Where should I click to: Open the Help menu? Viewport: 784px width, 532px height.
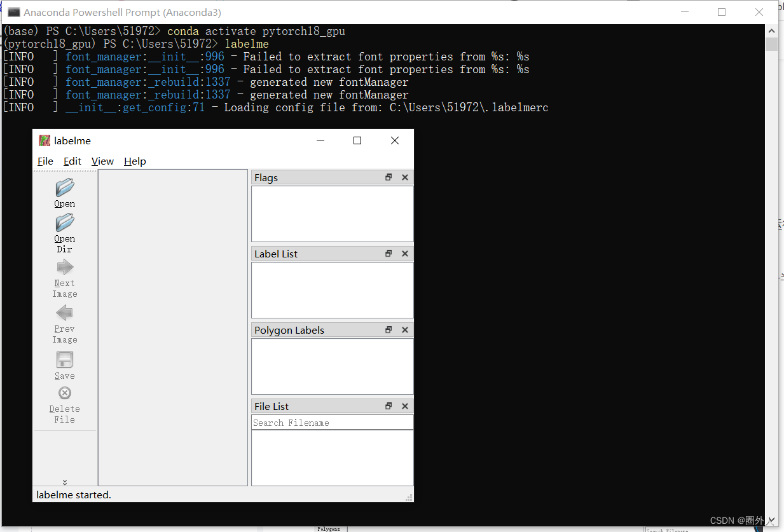coord(135,161)
